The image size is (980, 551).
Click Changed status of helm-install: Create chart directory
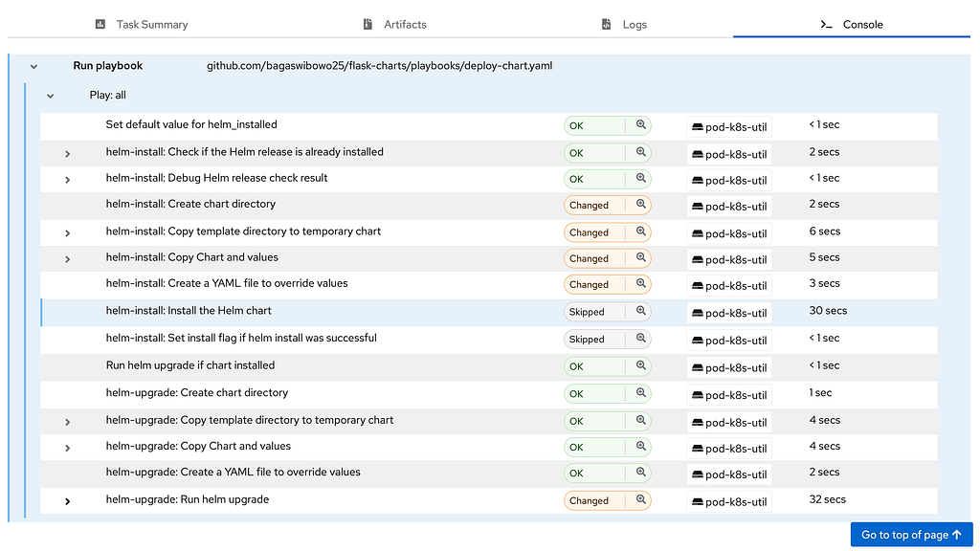pos(594,205)
